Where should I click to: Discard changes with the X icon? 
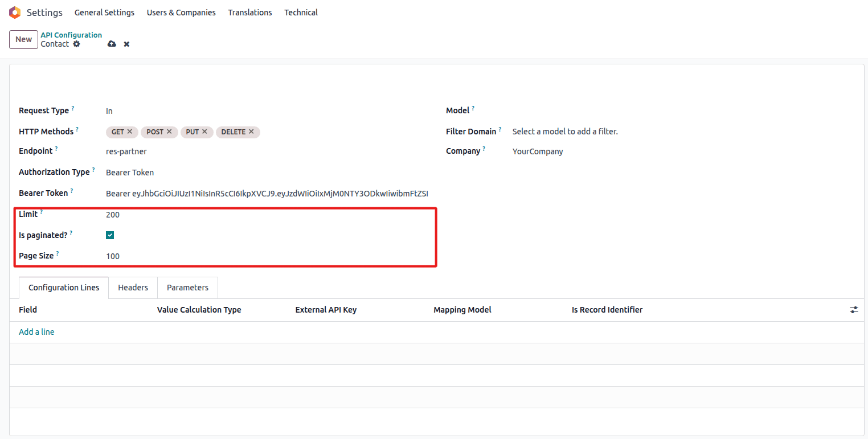tap(126, 44)
